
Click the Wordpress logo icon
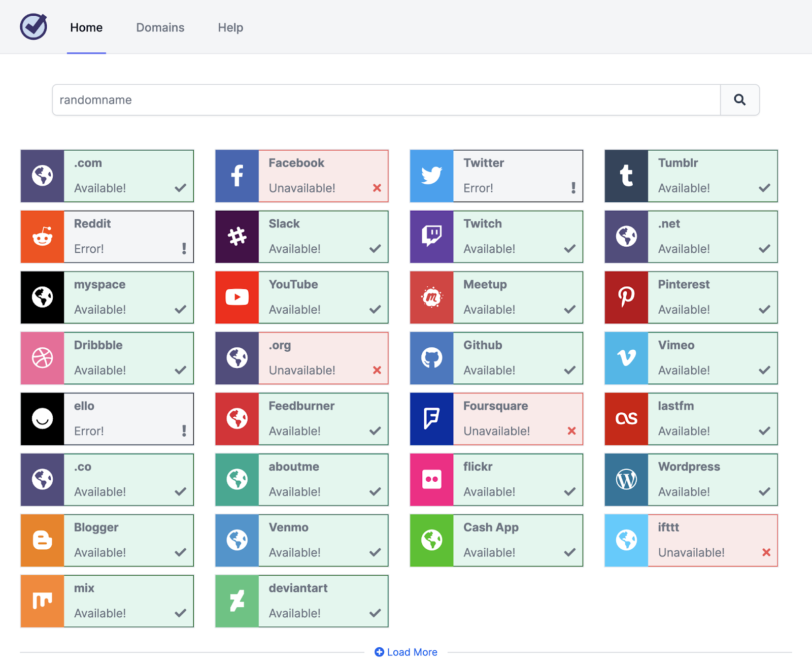[626, 479]
